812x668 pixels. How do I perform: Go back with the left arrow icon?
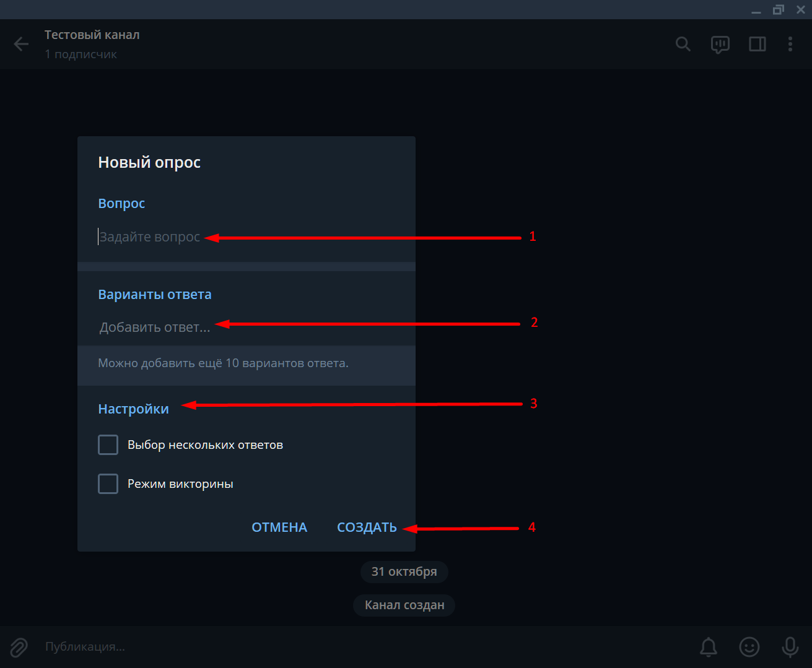click(x=21, y=44)
